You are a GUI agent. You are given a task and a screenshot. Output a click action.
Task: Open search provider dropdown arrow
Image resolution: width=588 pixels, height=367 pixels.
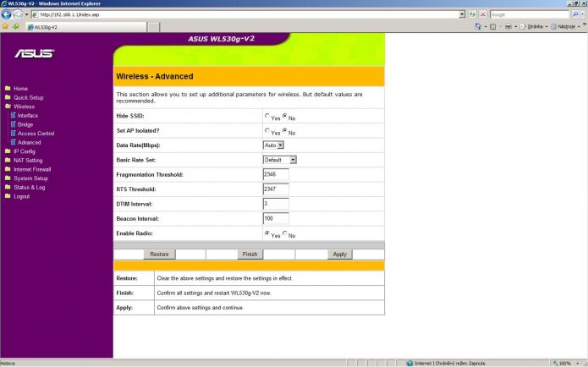tap(582, 14)
